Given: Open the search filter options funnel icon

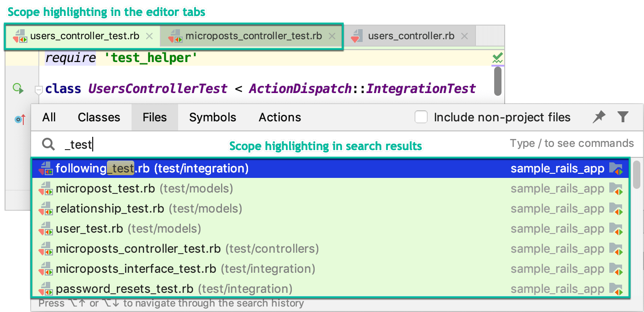Looking at the screenshot, I should (623, 117).
